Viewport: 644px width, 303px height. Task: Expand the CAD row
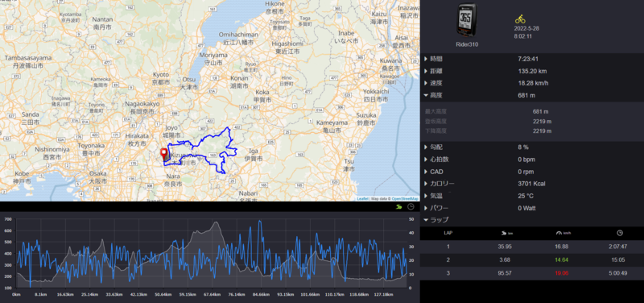coord(427,172)
